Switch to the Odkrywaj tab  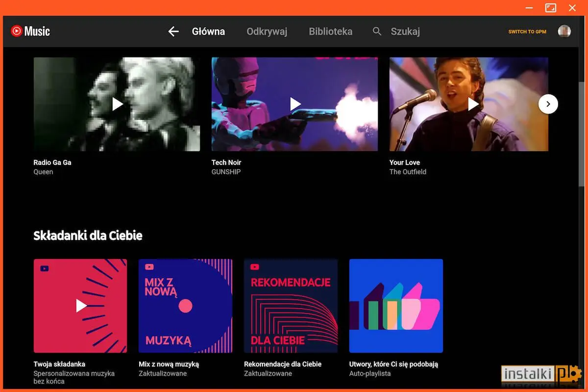(267, 31)
